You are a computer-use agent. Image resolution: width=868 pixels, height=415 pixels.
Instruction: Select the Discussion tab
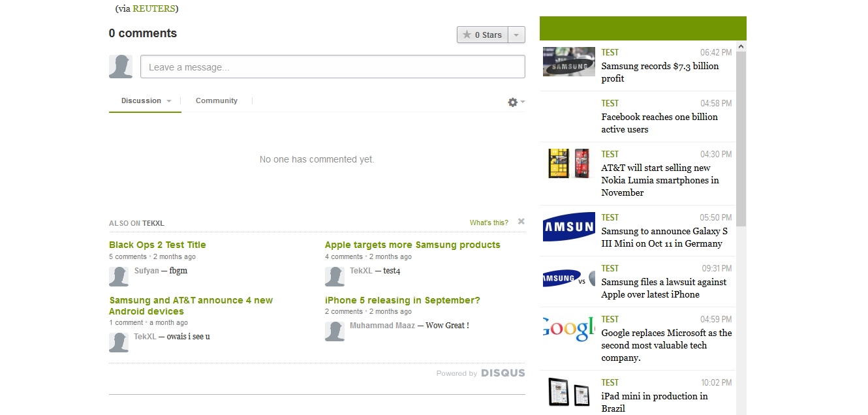[141, 101]
